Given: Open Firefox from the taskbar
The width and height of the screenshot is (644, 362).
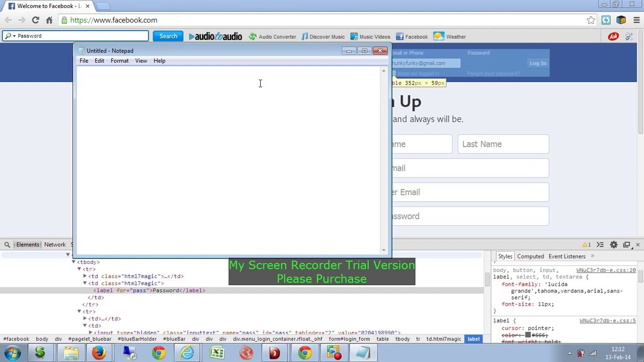Looking at the screenshot, I should click(x=99, y=353).
